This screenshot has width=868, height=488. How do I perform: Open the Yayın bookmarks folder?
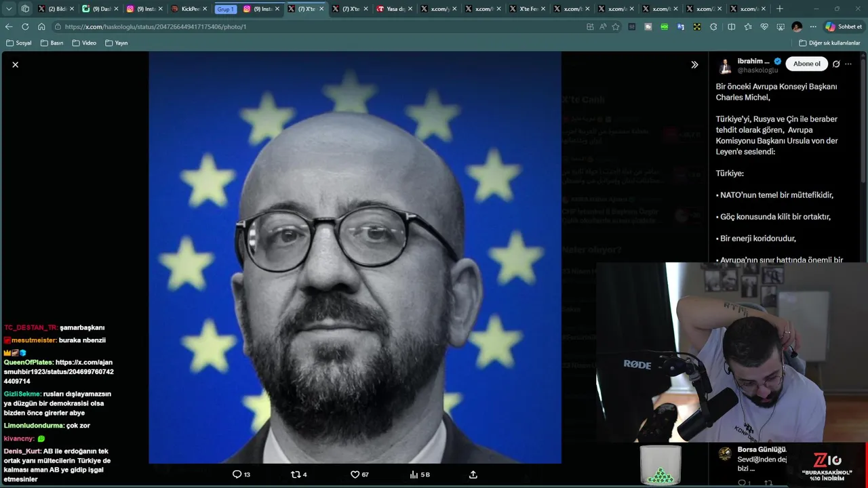pyautogui.click(x=117, y=43)
